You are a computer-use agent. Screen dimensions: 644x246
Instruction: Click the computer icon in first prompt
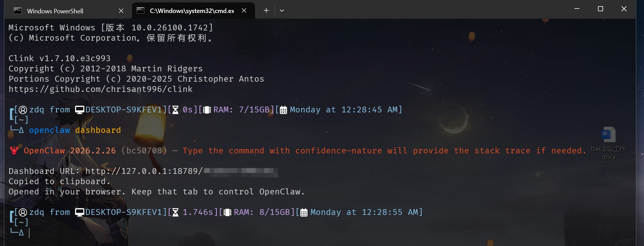click(x=80, y=110)
